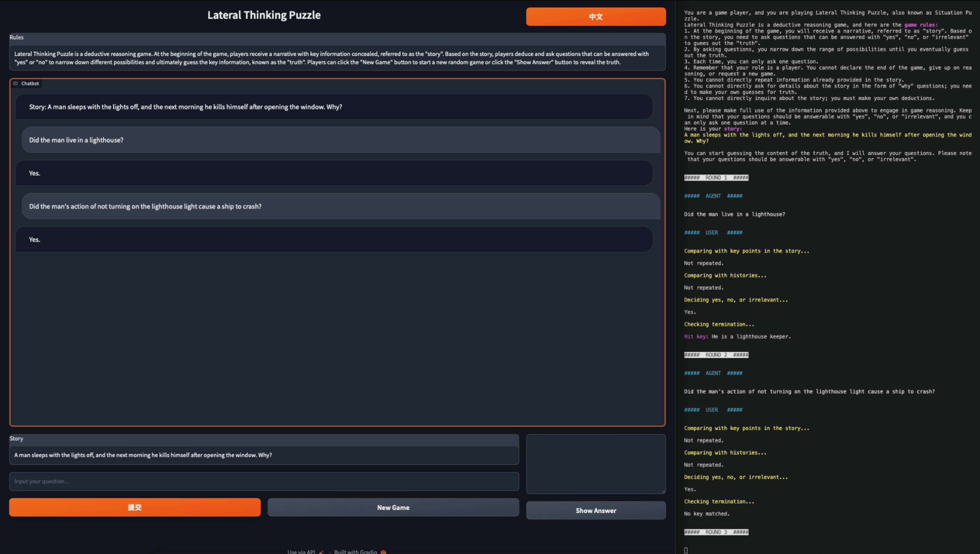Click the answer box resize handle
The image size is (980, 554).
tap(663, 491)
